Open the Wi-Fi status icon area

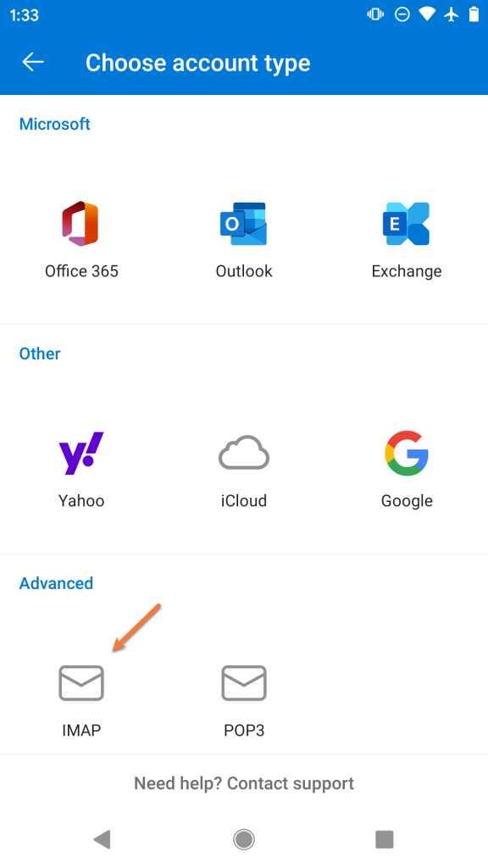point(426,14)
